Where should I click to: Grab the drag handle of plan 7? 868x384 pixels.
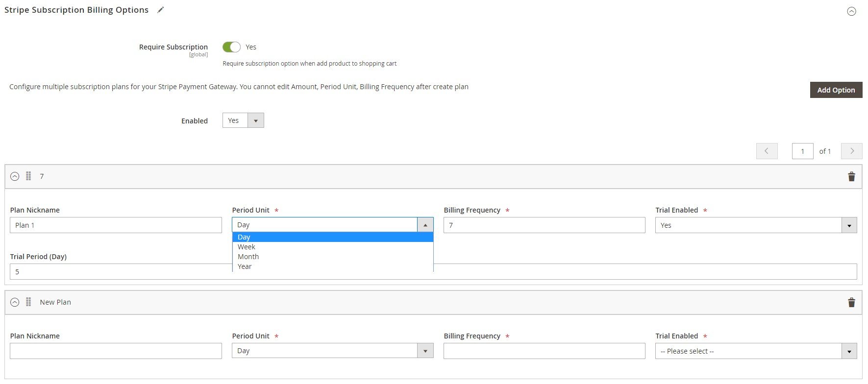tap(28, 176)
